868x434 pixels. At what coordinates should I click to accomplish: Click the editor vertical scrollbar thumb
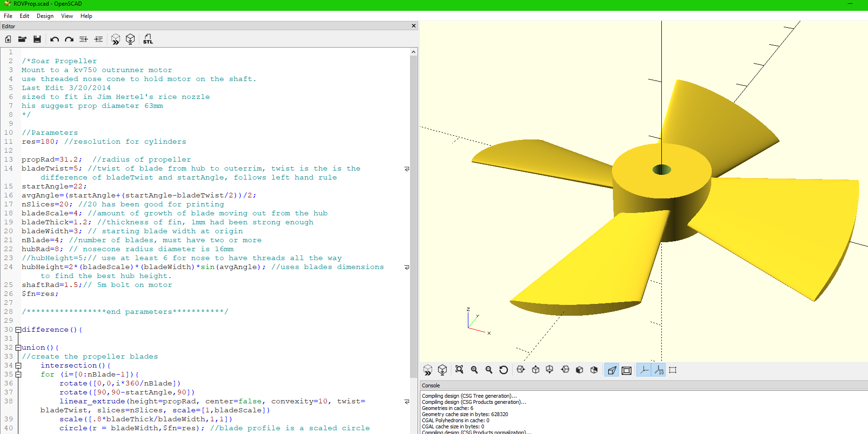413,217
